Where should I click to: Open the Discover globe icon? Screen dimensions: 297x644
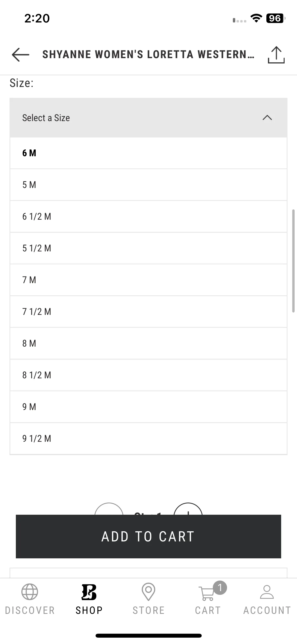[x=30, y=592]
